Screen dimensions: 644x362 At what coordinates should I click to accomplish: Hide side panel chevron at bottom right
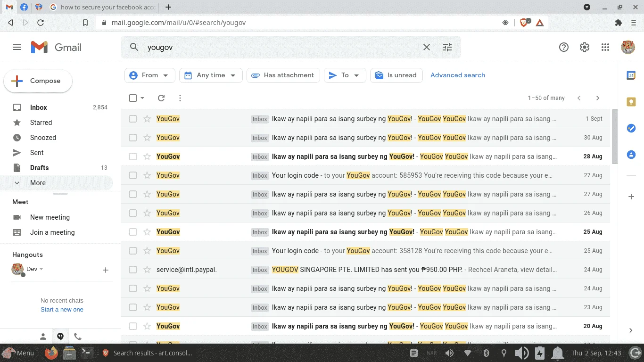click(x=631, y=330)
